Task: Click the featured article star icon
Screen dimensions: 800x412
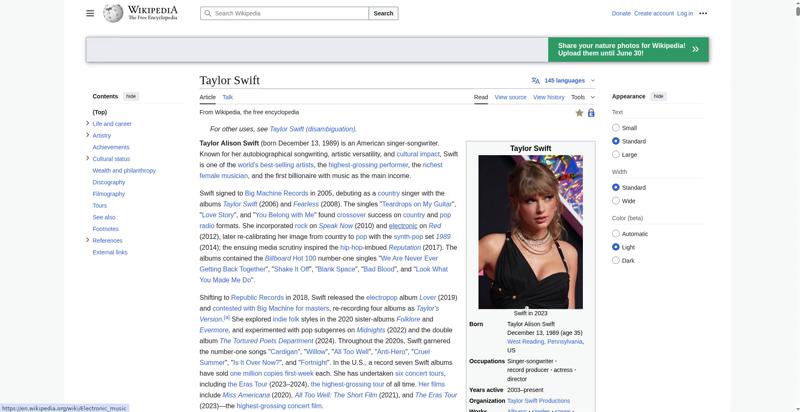Action: pos(579,113)
